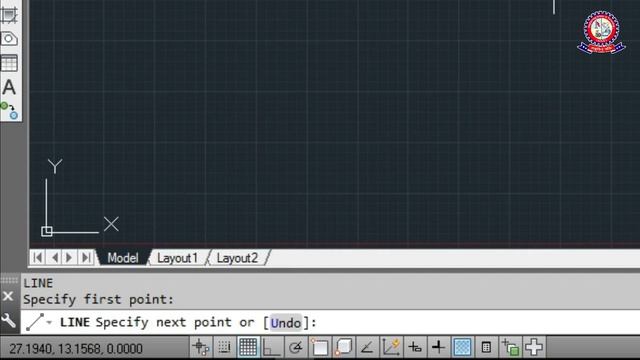The height and width of the screenshot is (360, 640).
Task: Jump to the last layout tab arrow
Action: pos(86,258)
